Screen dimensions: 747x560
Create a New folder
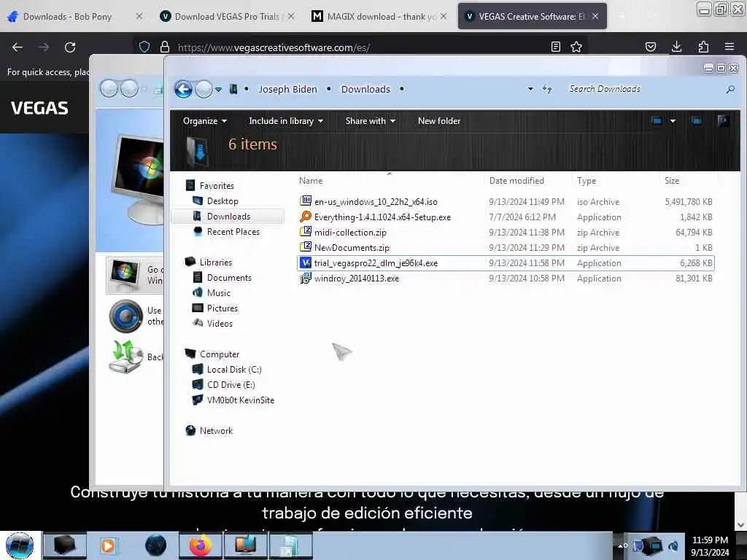(x=438, y=121)
